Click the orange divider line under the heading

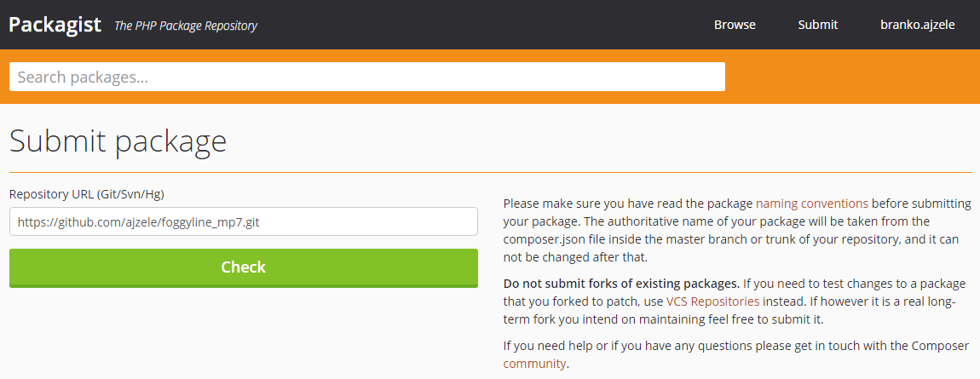coord(491,172)
